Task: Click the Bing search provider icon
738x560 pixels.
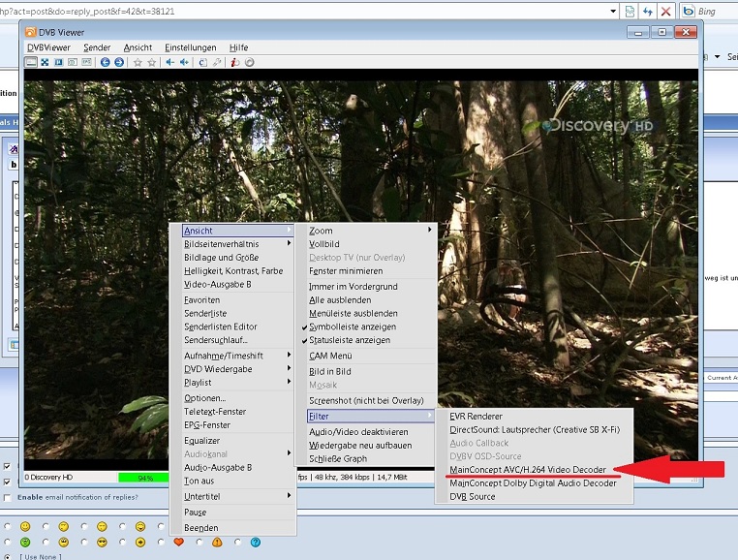Action: pyautogui.click(x=689, y=11)
